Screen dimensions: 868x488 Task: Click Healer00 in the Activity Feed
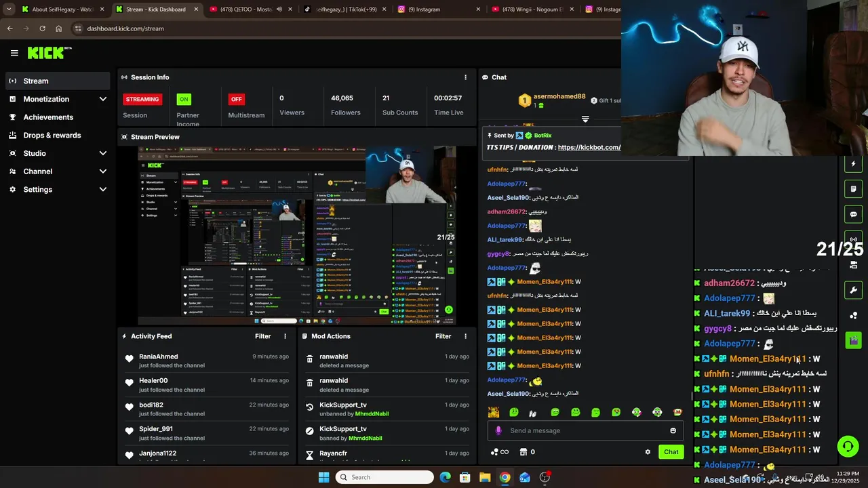pos(153,381)
